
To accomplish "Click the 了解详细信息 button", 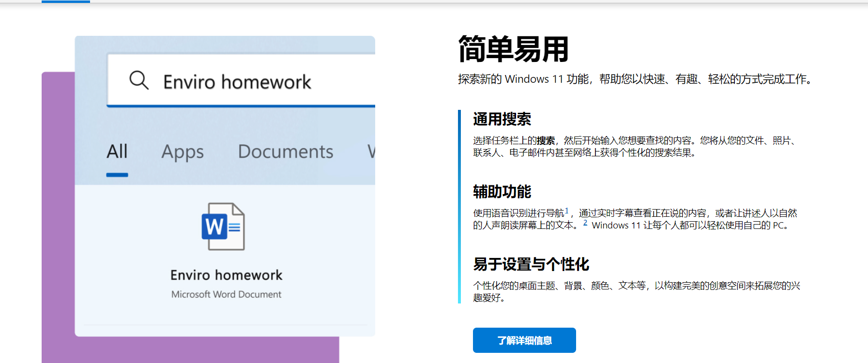I will coord(524,340).
